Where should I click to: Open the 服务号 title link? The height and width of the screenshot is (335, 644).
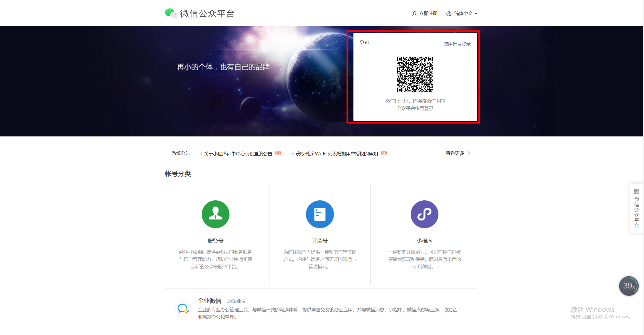click(215, 241)
